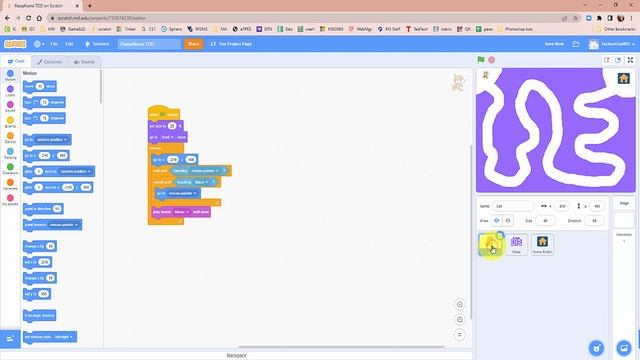This screenshot has width=640, height=360.
Task: Click the red stop button
Action: 492,60
